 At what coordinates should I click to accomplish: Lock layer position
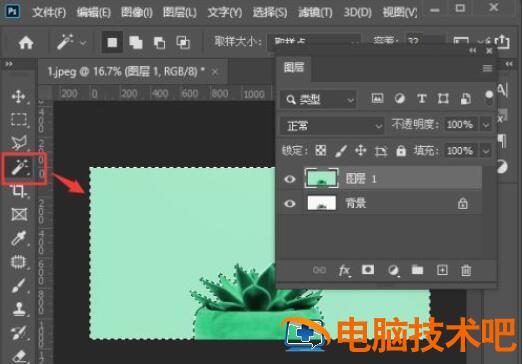click(x=361, y=150)
